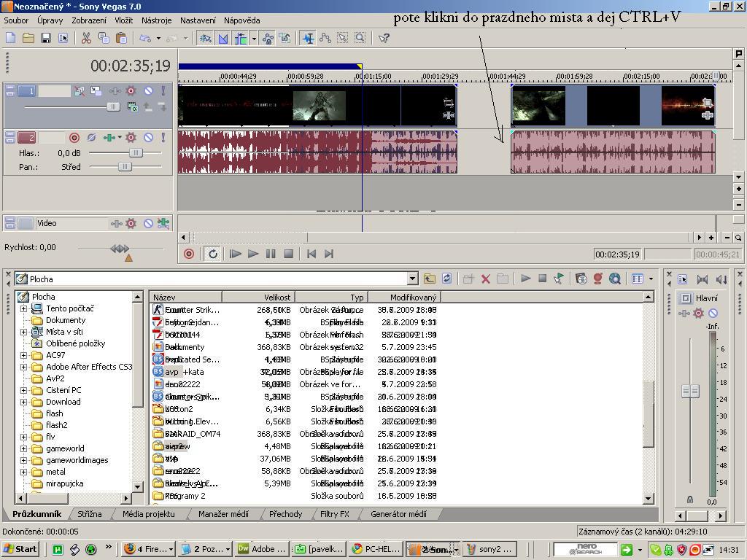Click the audio track 2 volume slider handle
This screenshot has height=560, width=747.
click(136, 153)
